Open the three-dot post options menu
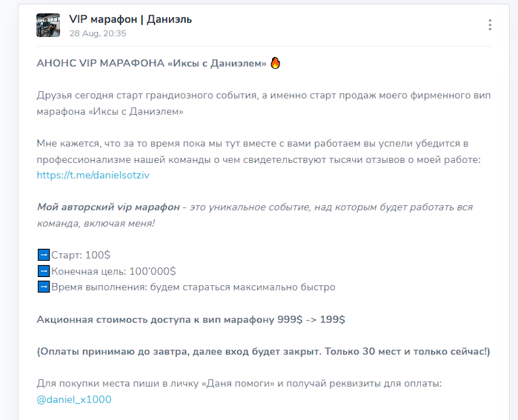The image size is (518, 420). coord(490,25)
